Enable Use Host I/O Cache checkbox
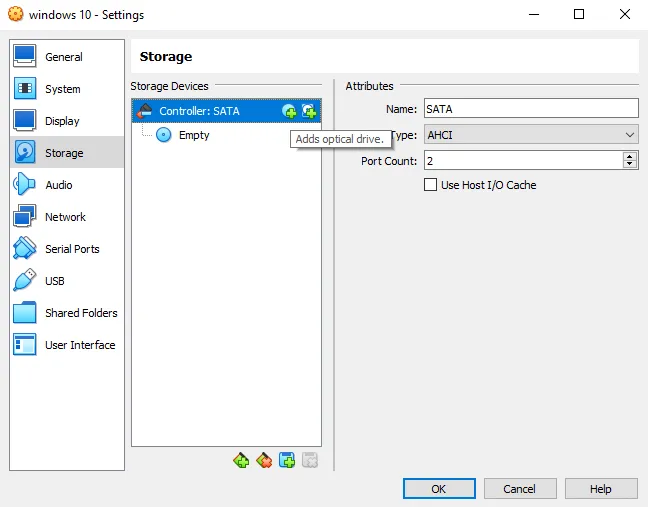Viewport: 648px width, 507px height. 430,185
